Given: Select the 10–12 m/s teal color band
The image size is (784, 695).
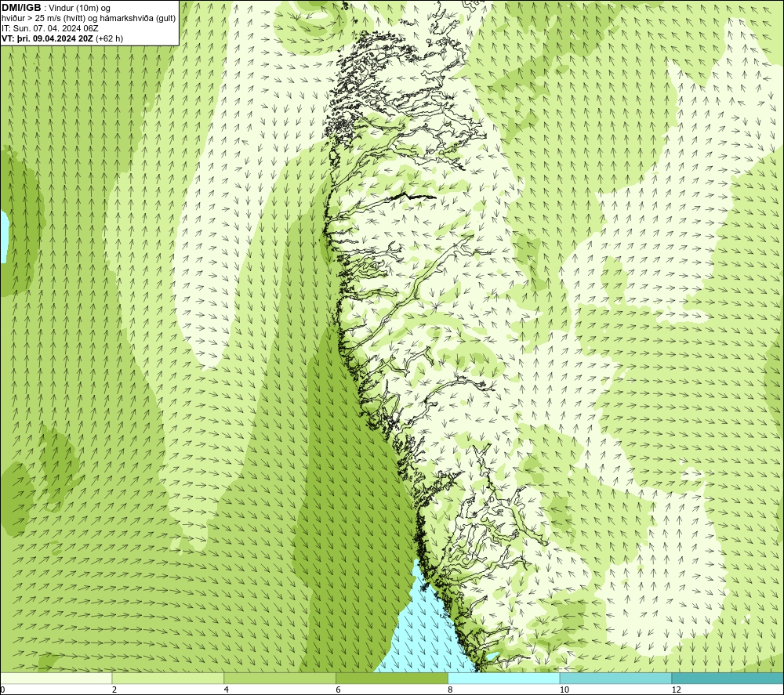Looking at the screenshot, I should [616, 678].
